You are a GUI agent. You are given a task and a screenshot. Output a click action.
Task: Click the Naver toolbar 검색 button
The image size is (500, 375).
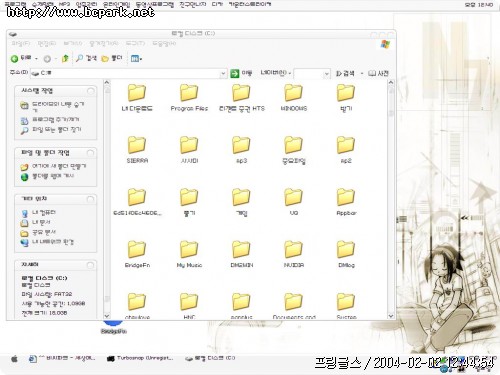[345, 73]
